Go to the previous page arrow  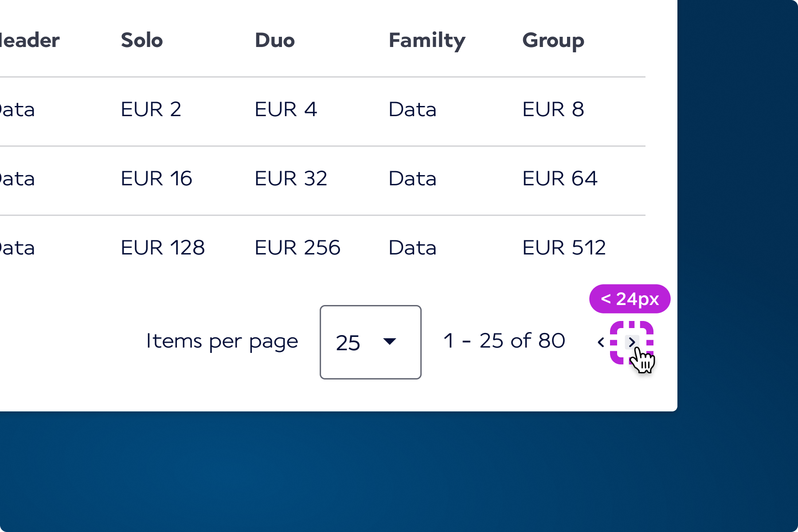click(601, 342)
